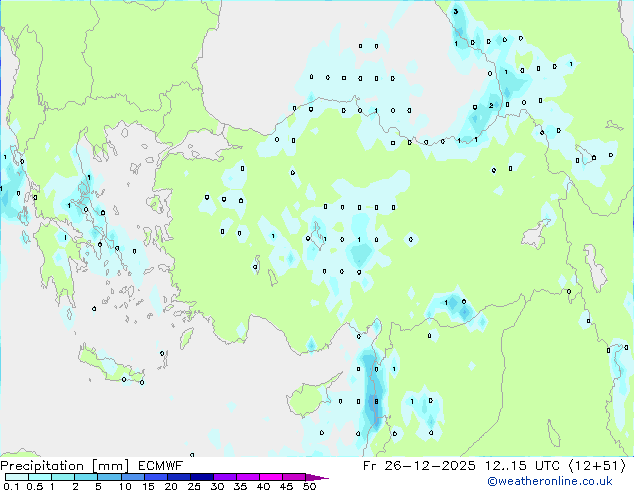Select the 2–5 mm legend color box
The width and height of the screenshot is (634, 490).
86,477
